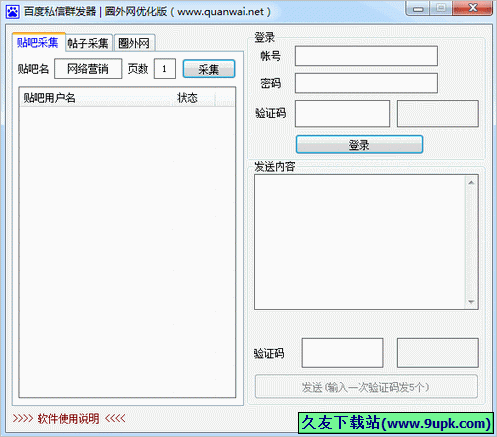Open the 帖子采集 tab

pyautogui.click(x=88, y=43)
